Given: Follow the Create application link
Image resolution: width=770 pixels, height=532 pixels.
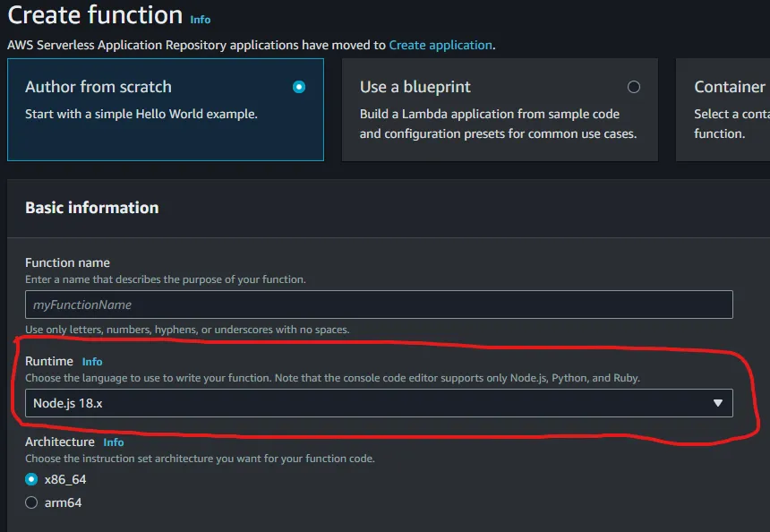Looking at the screenshot, I should 441,45.
